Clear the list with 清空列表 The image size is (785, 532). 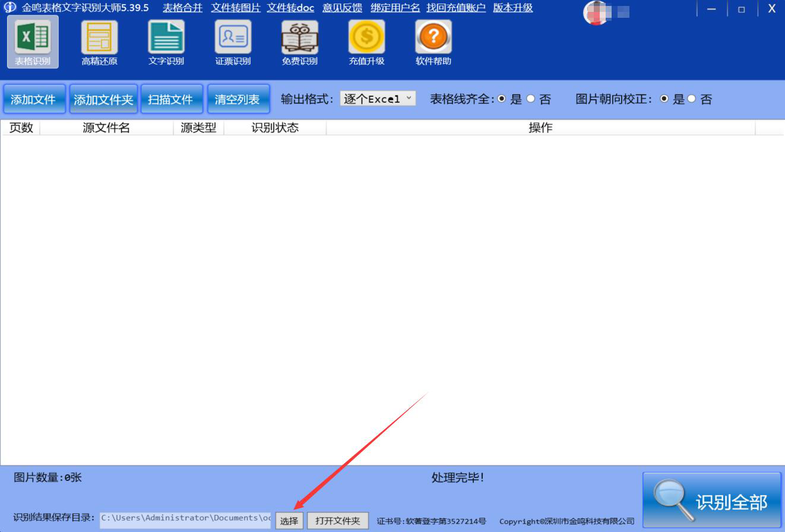pos(238,99)
